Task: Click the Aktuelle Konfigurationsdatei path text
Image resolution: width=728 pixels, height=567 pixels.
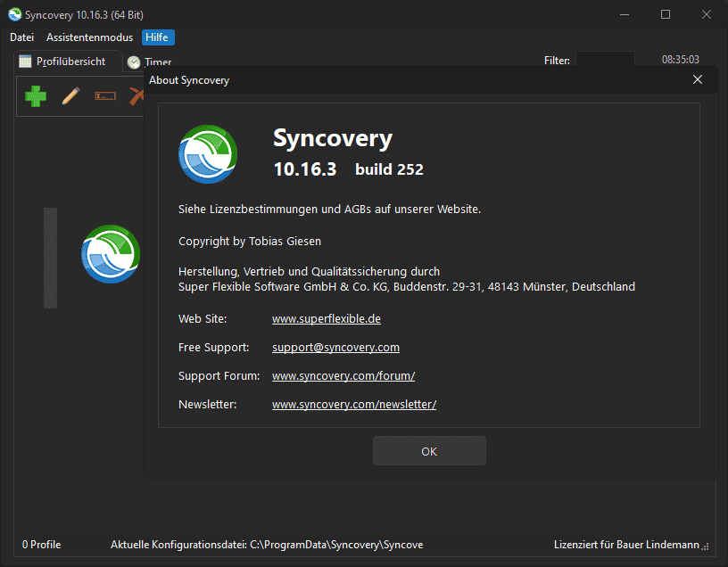Action: point(267,545)
